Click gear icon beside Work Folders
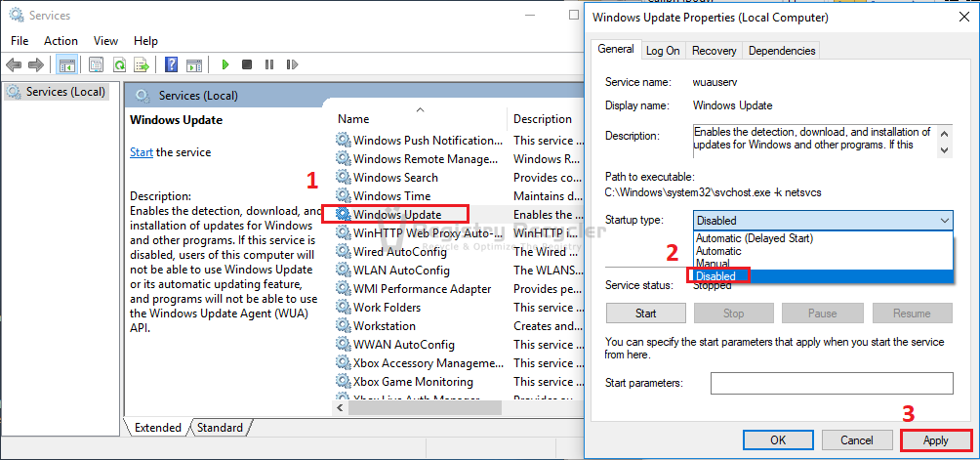Viewport: 980px width, 460px height. click(344, 307)
